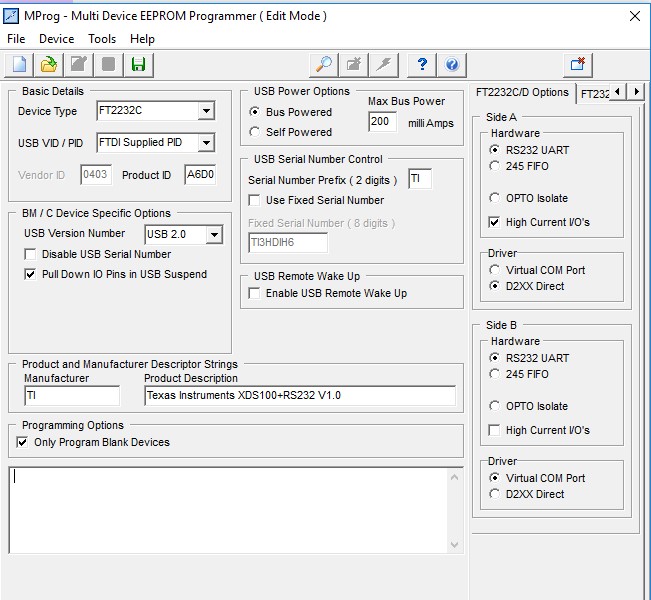Toggle Side A High Current I/O's
Screen dimensions: 651x600
(x=539, y=222)
